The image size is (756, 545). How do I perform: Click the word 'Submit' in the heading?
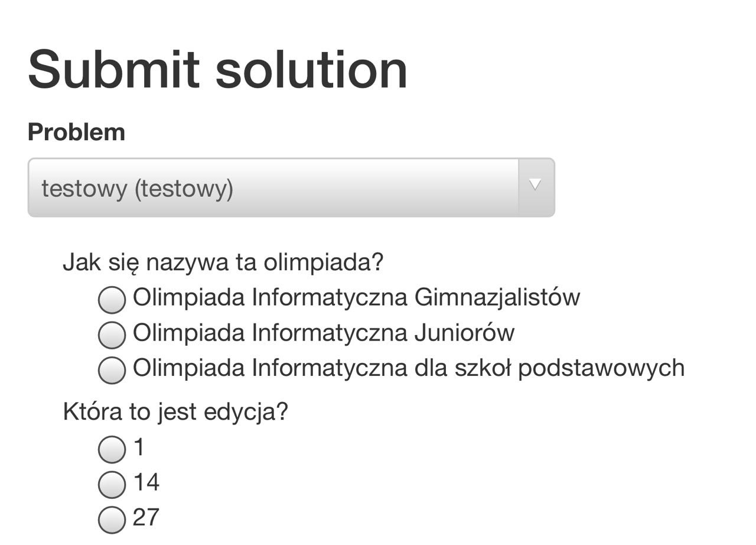click(113, 69)
